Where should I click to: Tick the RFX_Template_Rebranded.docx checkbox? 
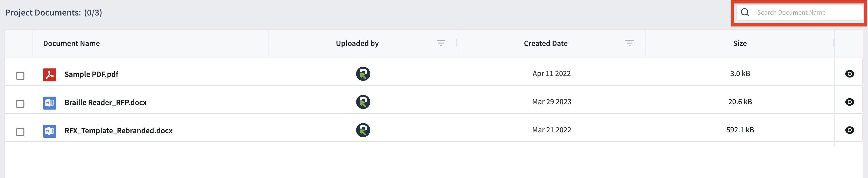click(x=20, y=132)
